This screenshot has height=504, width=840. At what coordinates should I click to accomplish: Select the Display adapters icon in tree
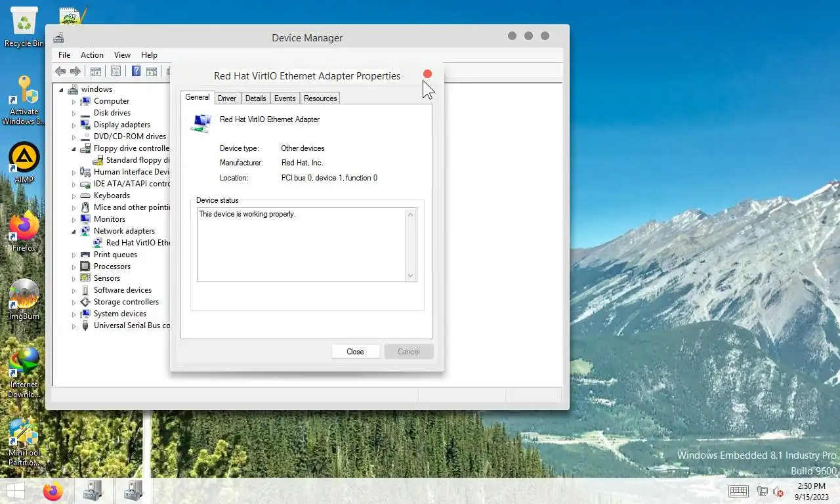click(85, 125)
